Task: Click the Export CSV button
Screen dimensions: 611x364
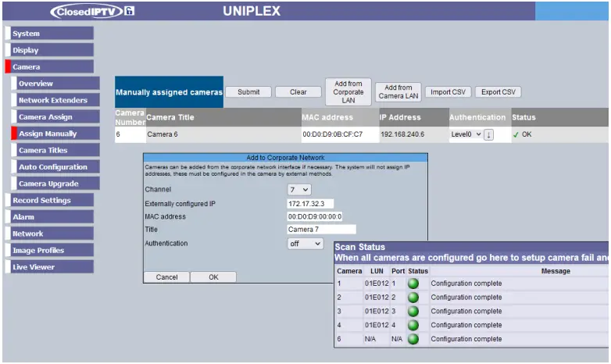Action: 498,92
